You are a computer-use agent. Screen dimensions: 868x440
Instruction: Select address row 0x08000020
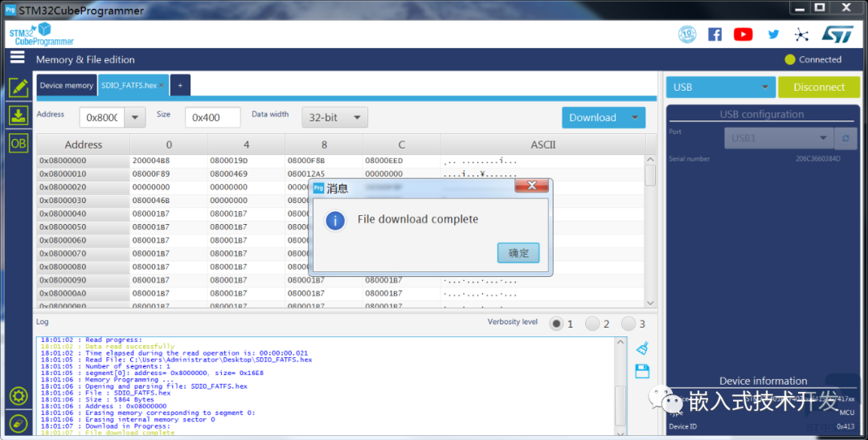tap(83, 187)
